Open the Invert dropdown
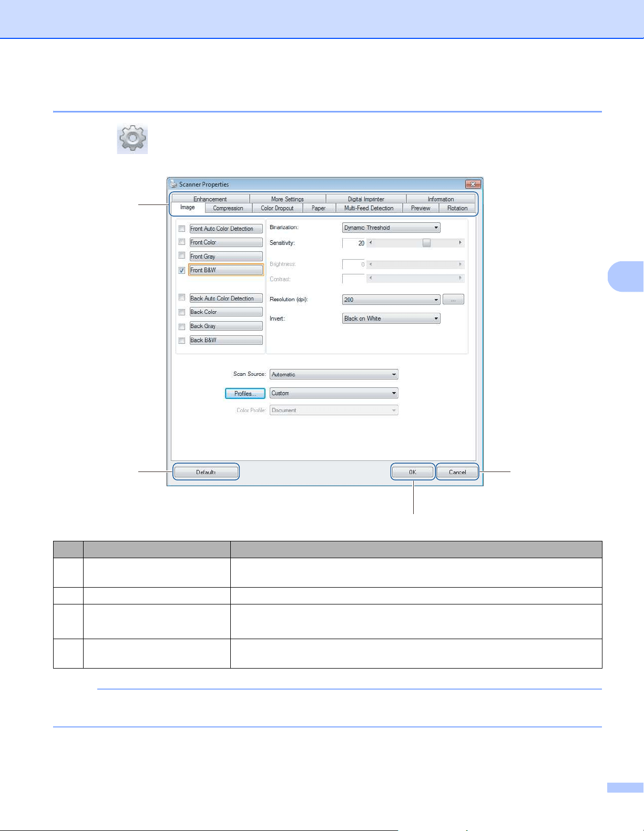This screenshot has height=831, width=644. coord(391,319)
